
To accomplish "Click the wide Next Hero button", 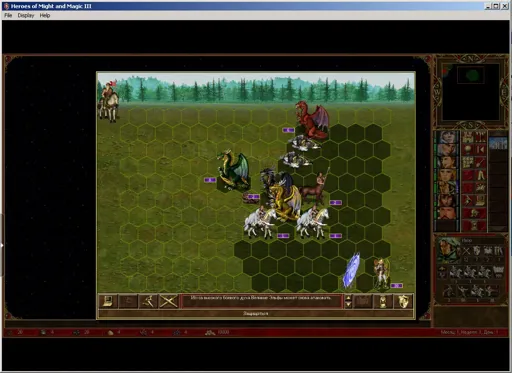I will click(x=474, y=213).
